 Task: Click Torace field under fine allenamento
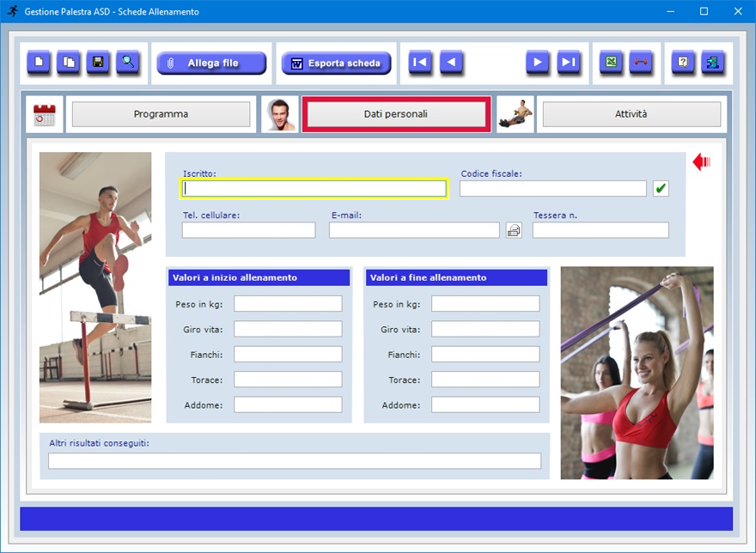(x=485, y=379)
